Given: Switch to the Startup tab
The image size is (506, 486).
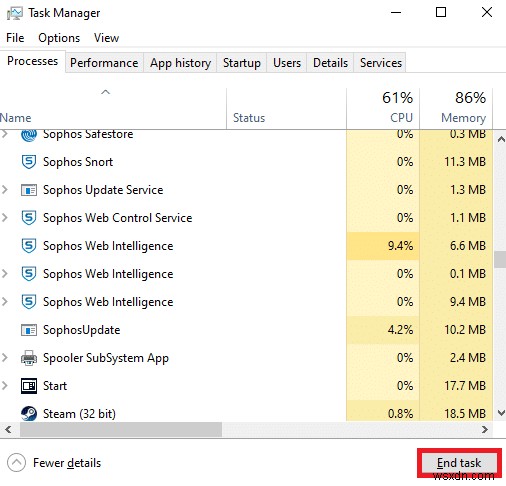Looking at the screenshot, I should [x=242, y=63].
